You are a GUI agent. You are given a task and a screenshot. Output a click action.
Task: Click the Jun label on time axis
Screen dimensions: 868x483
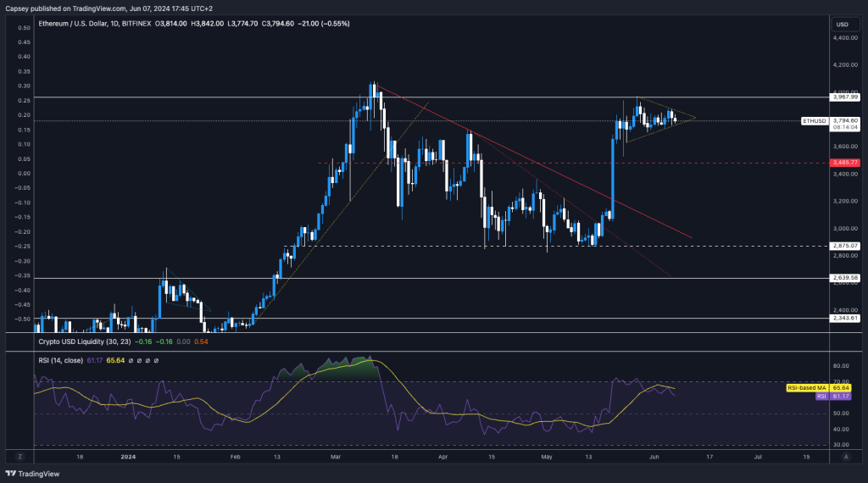click(654, 457)
